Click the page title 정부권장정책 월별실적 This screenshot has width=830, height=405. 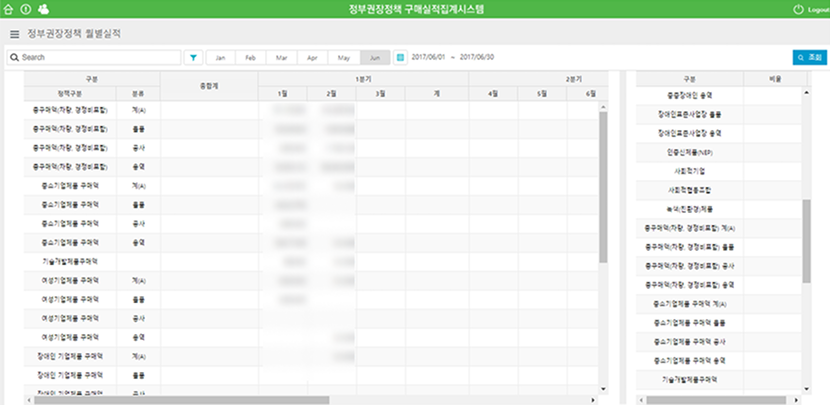74,34
